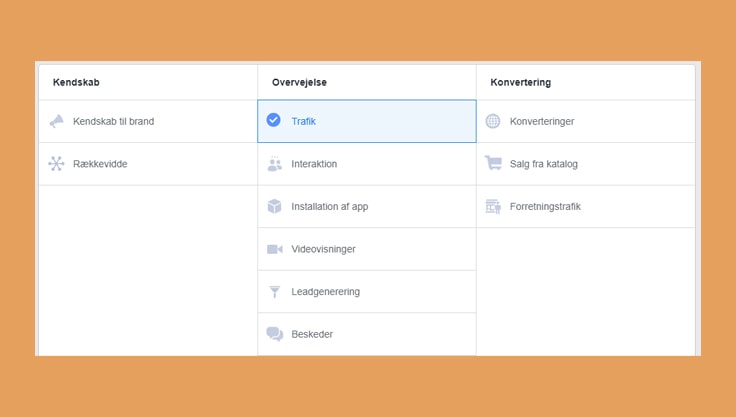Select the Forretningstrafik option label

point(545,207)
